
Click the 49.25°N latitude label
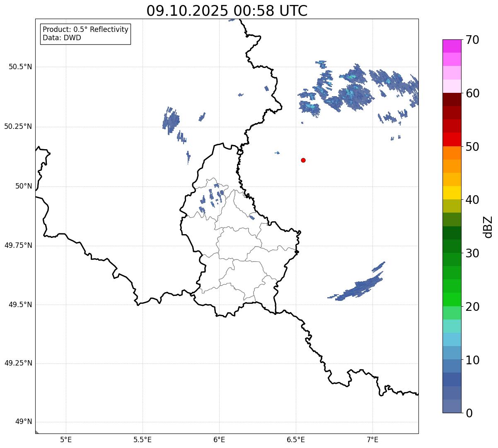(x=18, y=363)
